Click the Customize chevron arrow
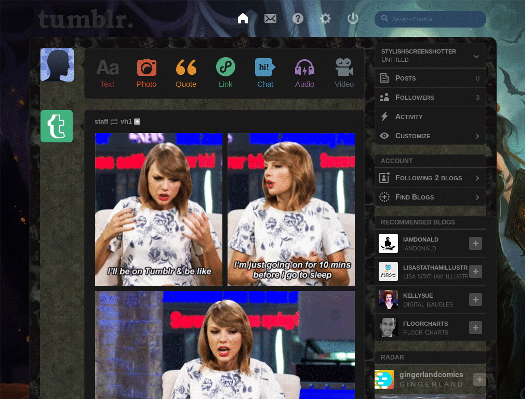532x399 pixels. pyautogui.click(x=477, y=136)
